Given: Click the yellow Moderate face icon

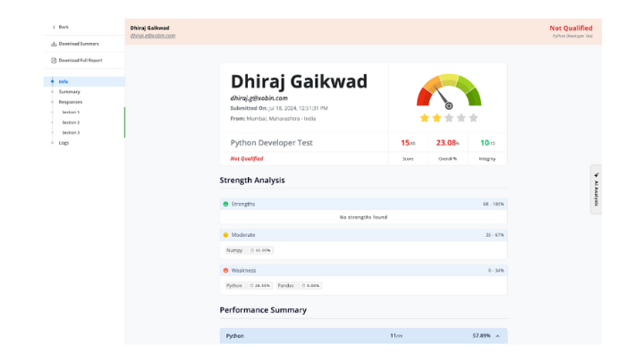Looking at the screenshot, I should pos(225,234).
